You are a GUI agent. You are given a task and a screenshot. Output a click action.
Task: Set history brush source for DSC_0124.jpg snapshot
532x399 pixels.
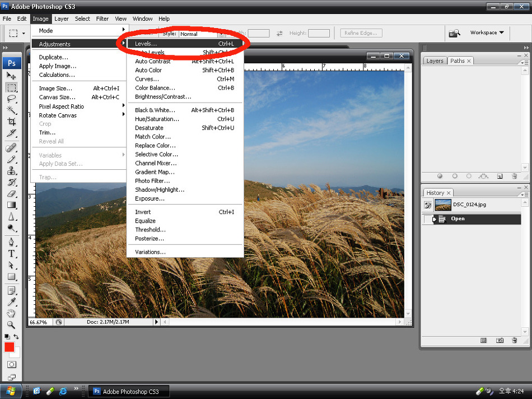[428, 205]
